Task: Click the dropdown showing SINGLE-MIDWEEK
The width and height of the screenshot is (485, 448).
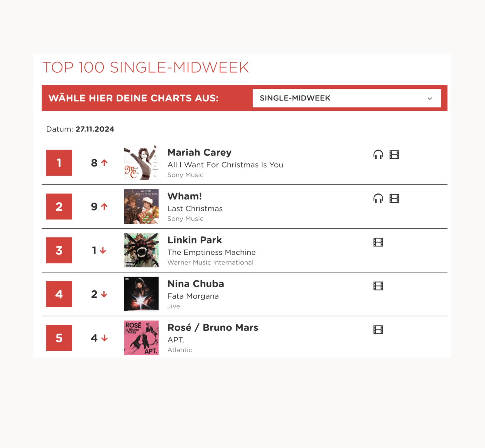Action: coord(347,98)
